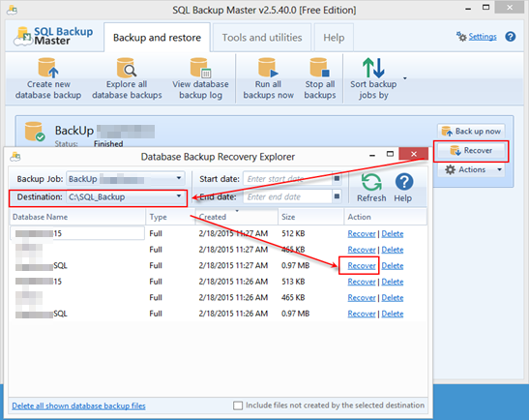Recover the 11:27 AM 0.97 MB backup
Image resolution: width=529 pixels, height=420 pixels.
(362, 266)
